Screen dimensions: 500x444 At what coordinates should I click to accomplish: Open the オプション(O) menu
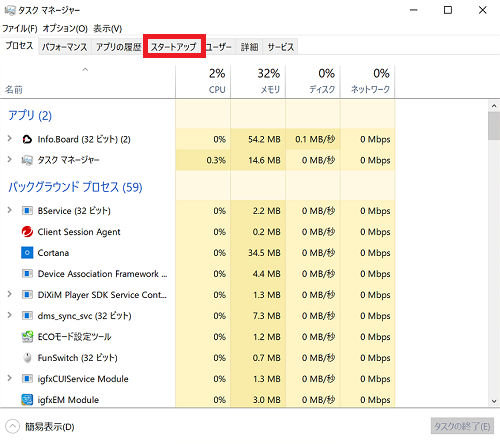click(x=65, y=29)
